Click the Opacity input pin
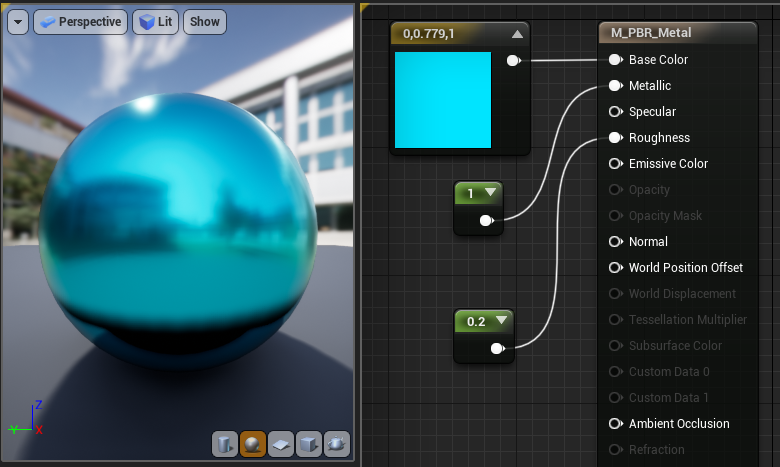This screenshot has width=780, height=467. click(616, 189)
